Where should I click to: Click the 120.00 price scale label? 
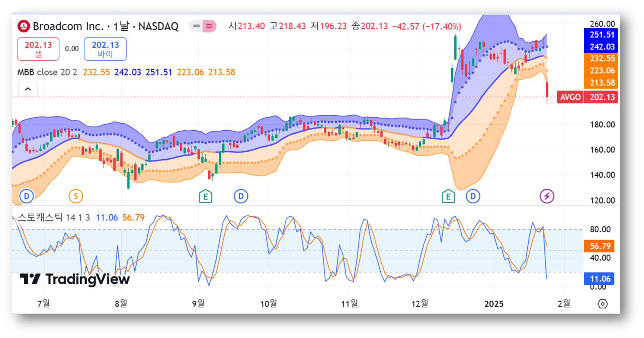pyautogui.click(x=602, y=200)
